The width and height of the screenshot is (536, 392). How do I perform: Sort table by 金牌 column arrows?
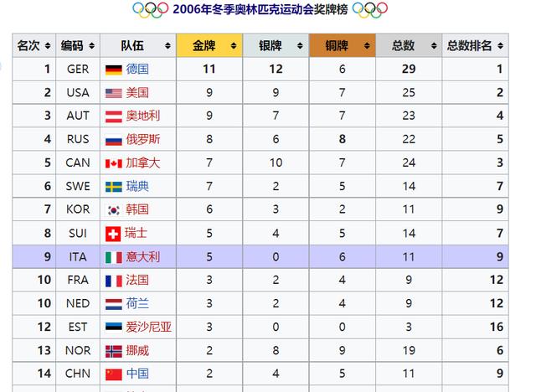pyautogui.click(x=234, y=45)
